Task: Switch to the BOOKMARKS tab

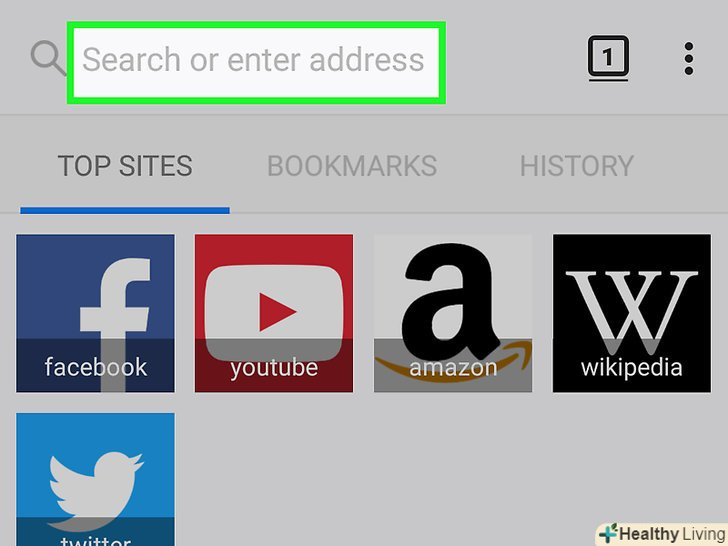Action: click(x=352, y=166)
